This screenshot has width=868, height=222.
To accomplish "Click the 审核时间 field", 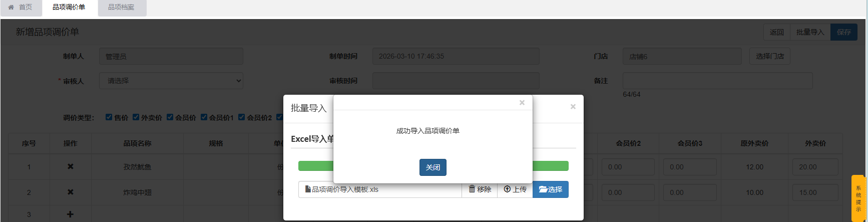I will [x=456, y=81].
